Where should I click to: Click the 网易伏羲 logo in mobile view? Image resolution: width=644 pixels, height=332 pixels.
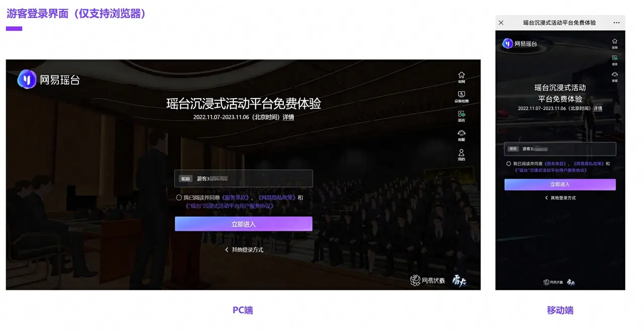click(553, 282)
